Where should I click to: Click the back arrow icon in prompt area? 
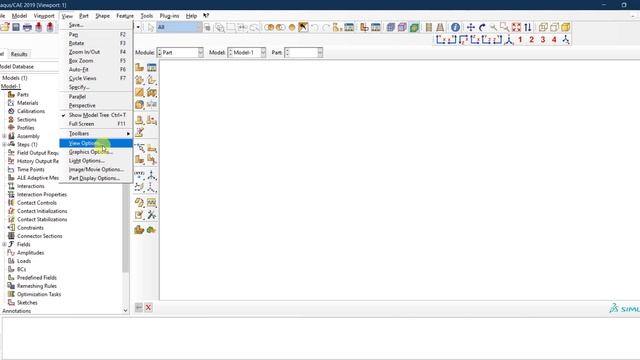(139, 307)
